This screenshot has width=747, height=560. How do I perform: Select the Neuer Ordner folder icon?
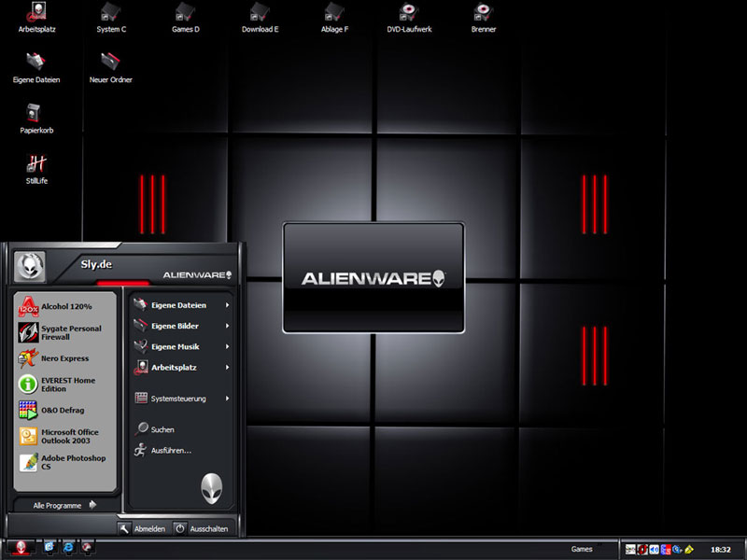tap(110, 68)
